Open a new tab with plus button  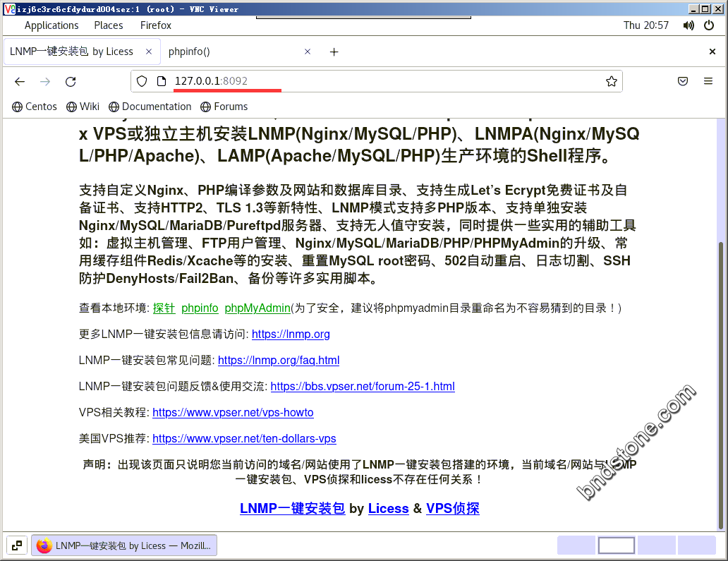point(334,52)
